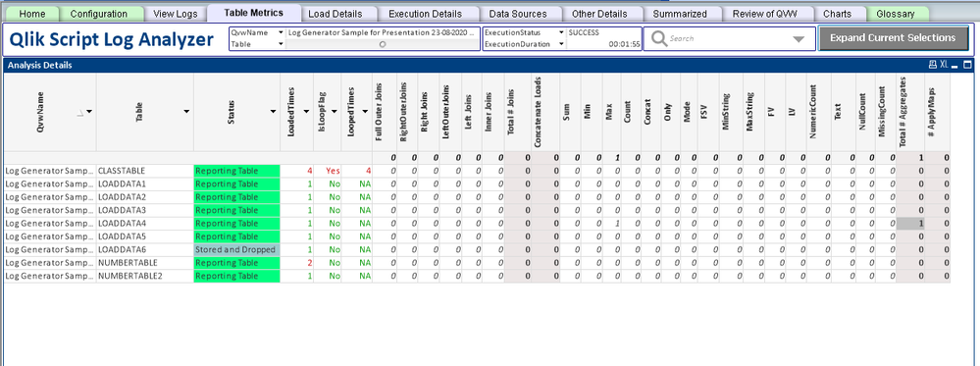
Task: Switch to the Charts tab
Action: 837,14
